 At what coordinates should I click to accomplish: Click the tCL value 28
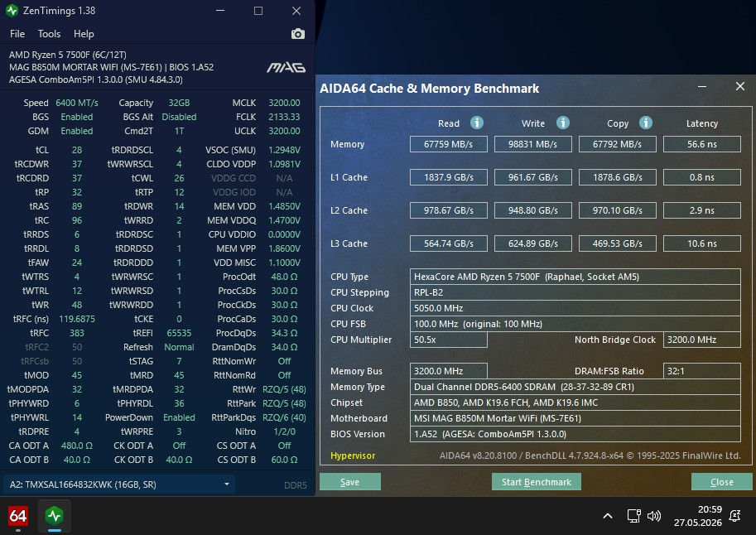[x=77, y=150]
